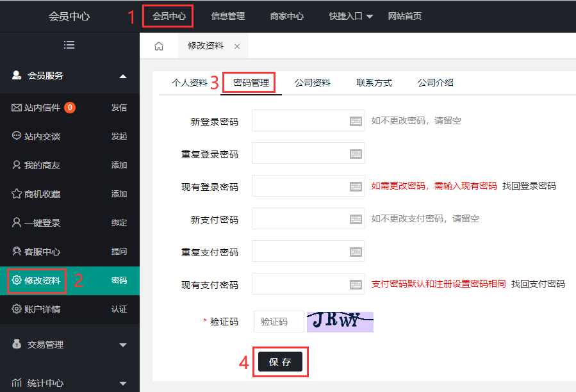Collapse the 会员服务 section arrow
This screenshot has height=392, width=576.
tap(123, 76)
